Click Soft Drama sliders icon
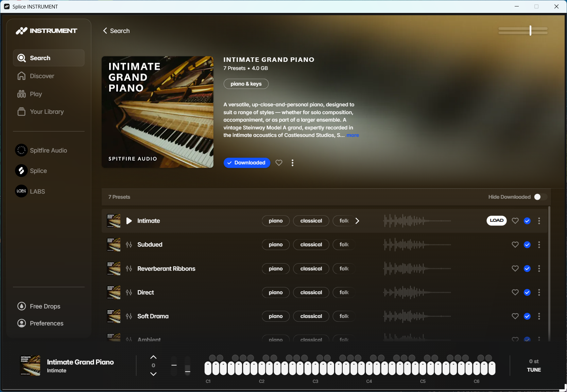Image resolution: width=567 pixels, height=392 pixels. click(129, 316)
